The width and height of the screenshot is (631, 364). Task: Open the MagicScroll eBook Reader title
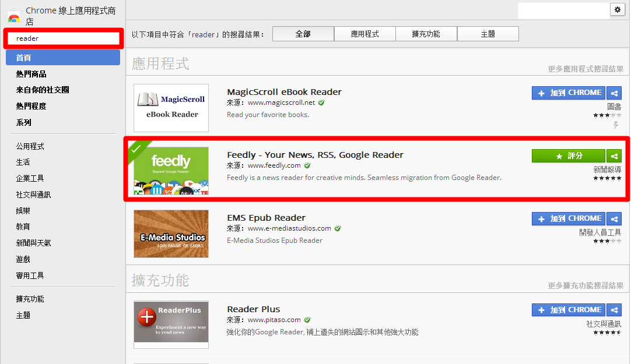click(x=284, y=92)
